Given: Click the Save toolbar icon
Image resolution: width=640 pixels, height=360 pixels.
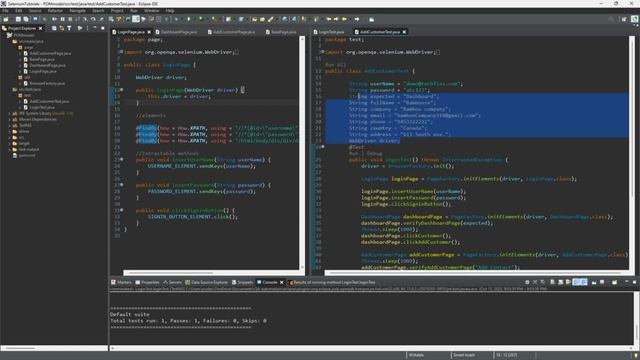Looking at the screenshot, I should [x=18, y=19].
